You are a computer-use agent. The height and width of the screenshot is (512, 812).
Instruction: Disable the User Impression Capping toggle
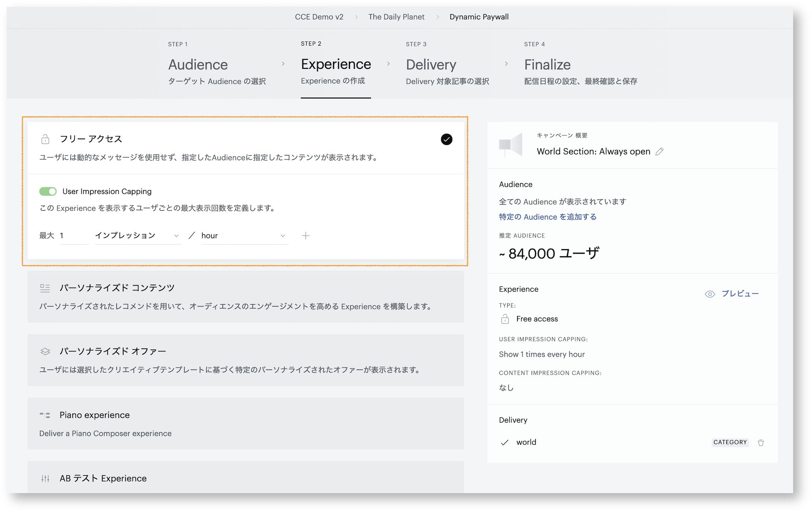[48, 191]
